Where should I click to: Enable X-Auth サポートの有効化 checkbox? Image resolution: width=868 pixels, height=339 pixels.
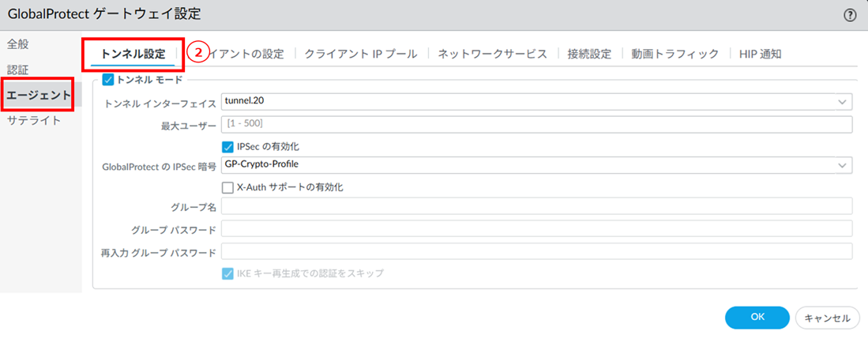click(x=228, y=187)
